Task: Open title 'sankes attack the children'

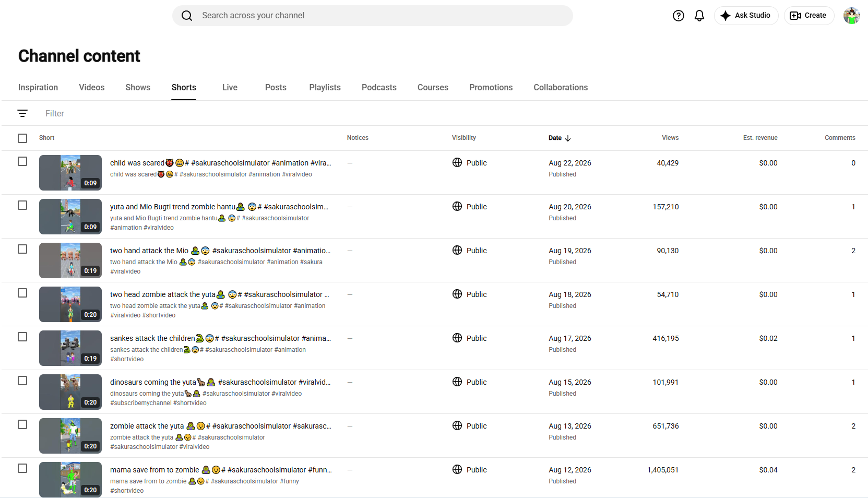Action: click(220, 338)
